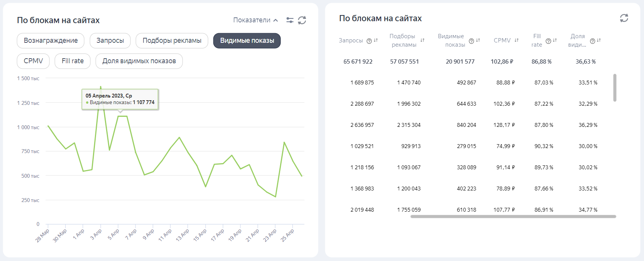Open help icon for Видимые показы column
This screenshot has height=261, width=644.
pos(471,41)
